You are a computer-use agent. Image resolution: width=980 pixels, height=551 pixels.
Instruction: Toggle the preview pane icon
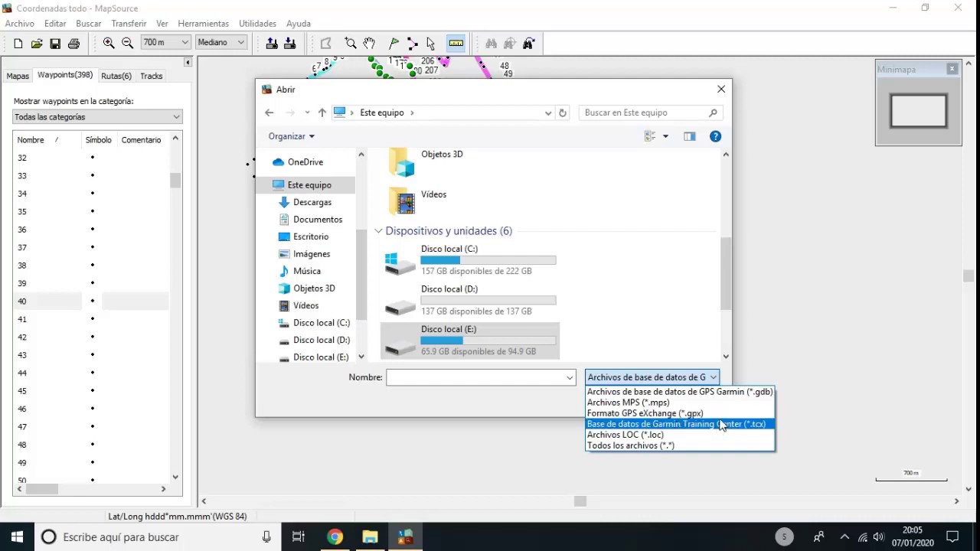[x=690, y=136]
